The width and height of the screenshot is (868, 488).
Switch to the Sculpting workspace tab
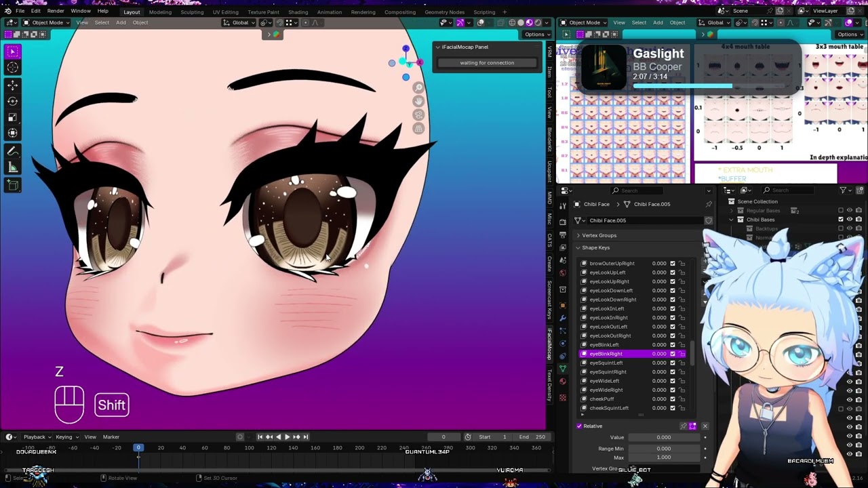[192, 12]
